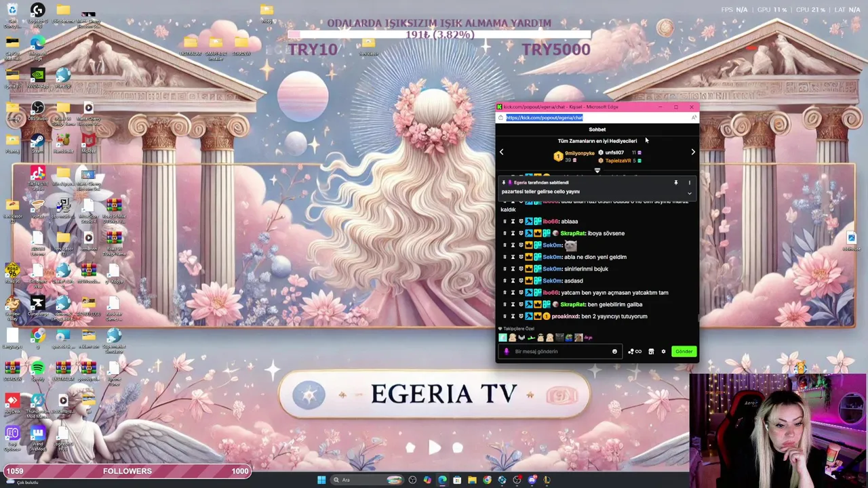Open pinned message three-dot options
868x488 pixels.
tap(690, 183)
